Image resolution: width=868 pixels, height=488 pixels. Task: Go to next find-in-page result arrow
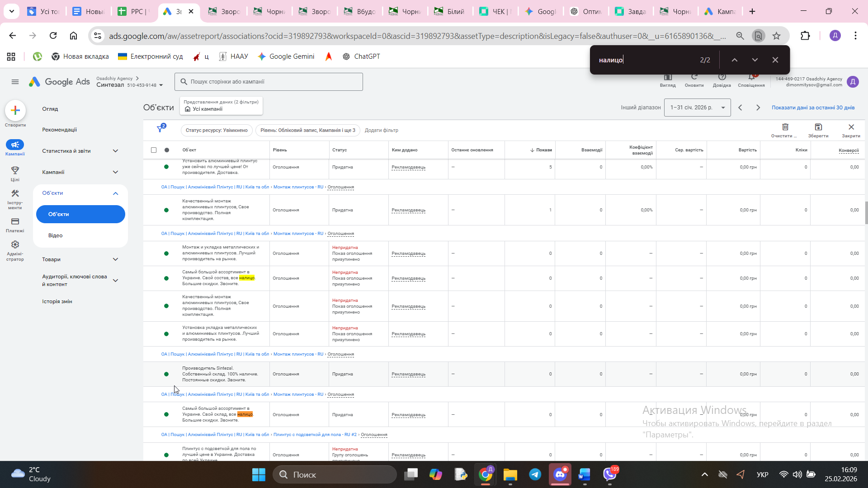(755, 60)
